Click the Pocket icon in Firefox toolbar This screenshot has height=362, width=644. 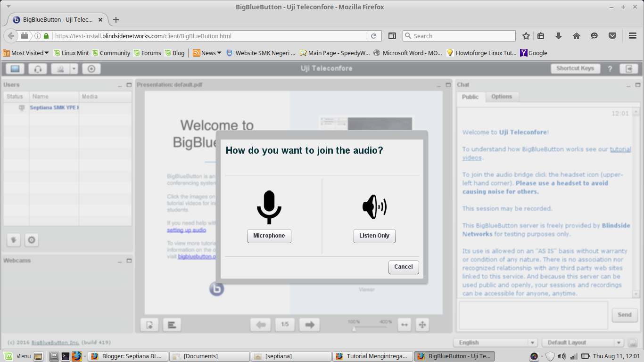point(612,36)
